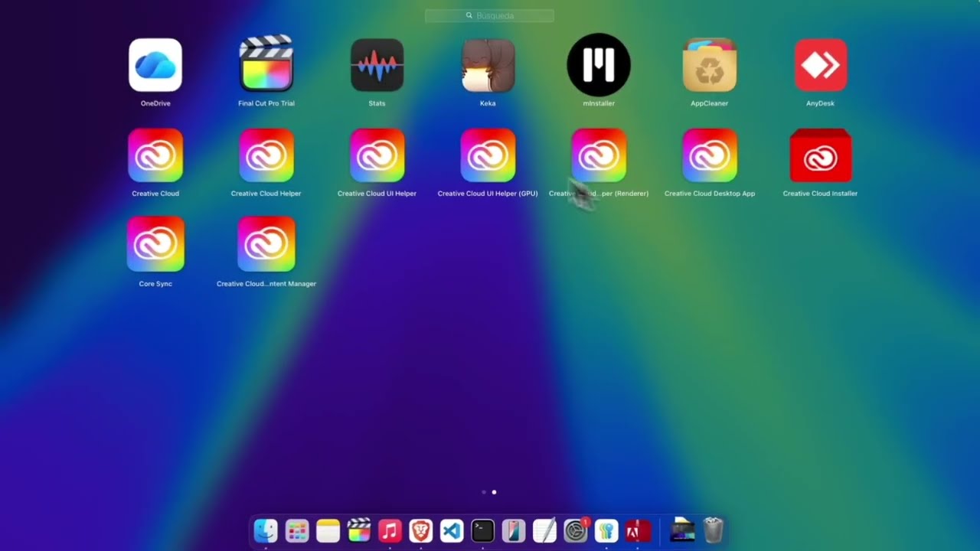Click the "Creative Cloud Installer" label
The image size is (980, 551).
[820, 194]
